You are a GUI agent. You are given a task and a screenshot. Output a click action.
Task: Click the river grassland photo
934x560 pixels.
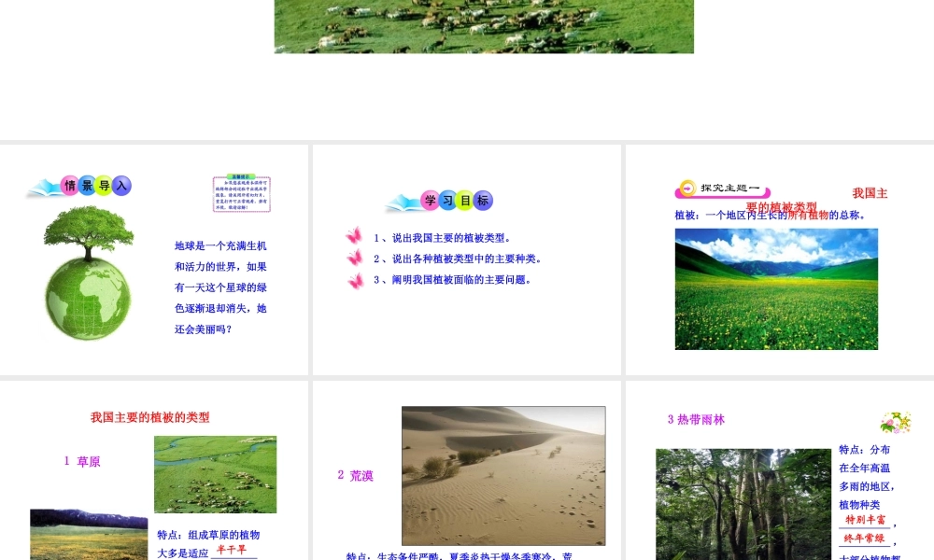click(x=215, y=474)
